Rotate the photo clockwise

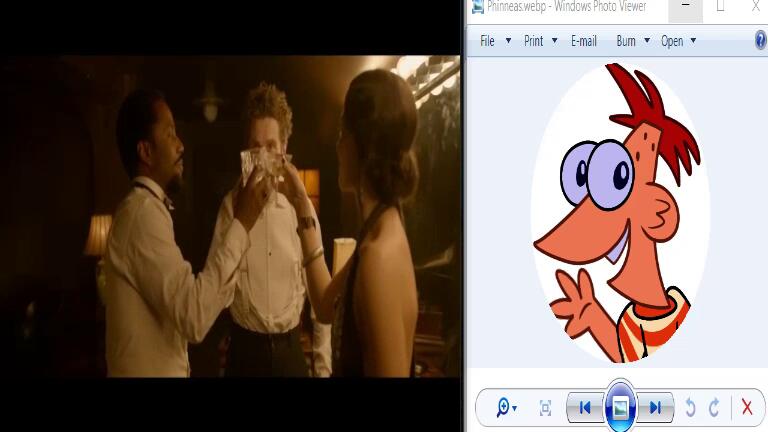coord(714,407)
